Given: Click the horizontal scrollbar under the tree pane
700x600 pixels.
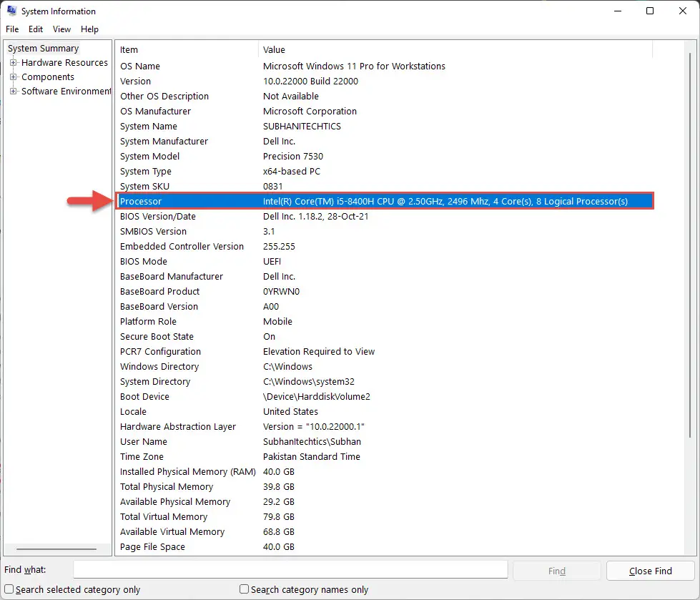Looking at the screenshot, I should click(56, 549).
